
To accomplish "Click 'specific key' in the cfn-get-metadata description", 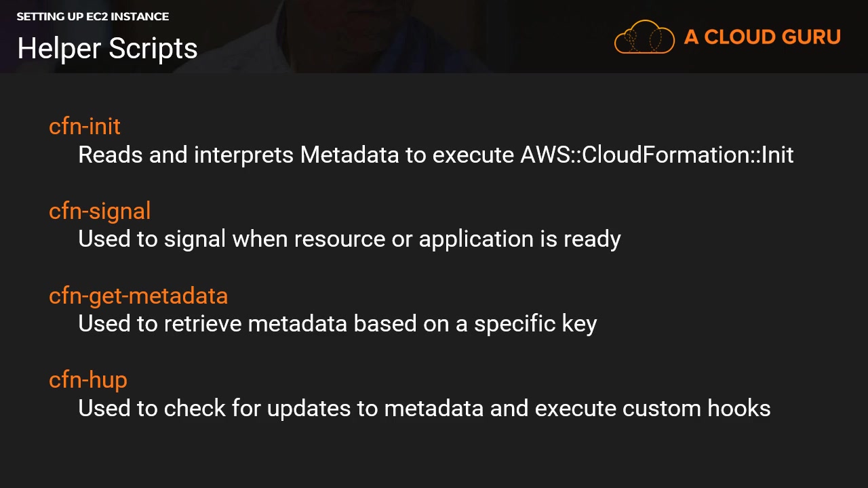I will pyautogui.click(x=535, y=324).
